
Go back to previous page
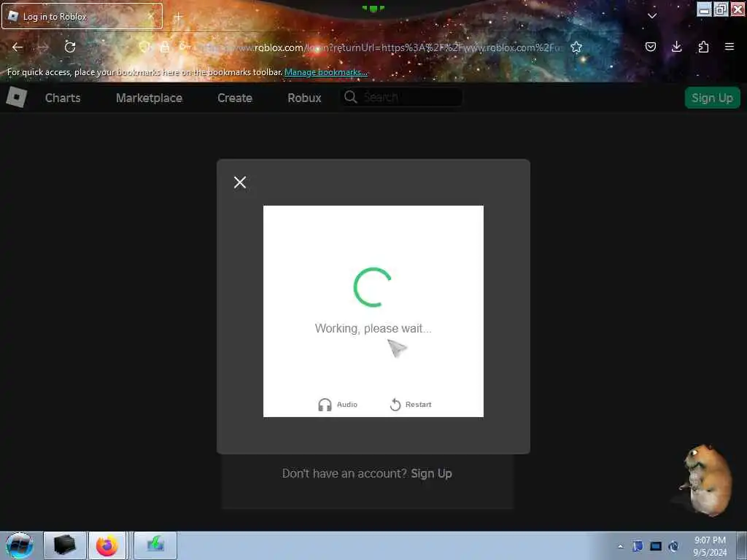pos(18,47)
